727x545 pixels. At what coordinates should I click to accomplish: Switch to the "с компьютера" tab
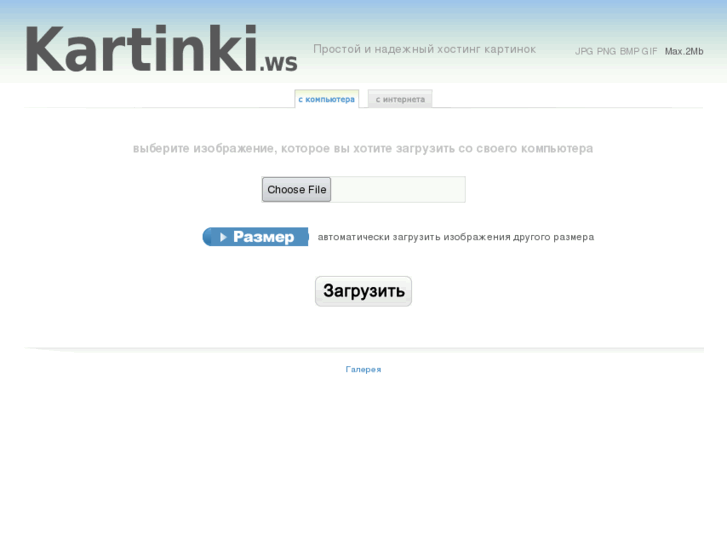[326, 99]
